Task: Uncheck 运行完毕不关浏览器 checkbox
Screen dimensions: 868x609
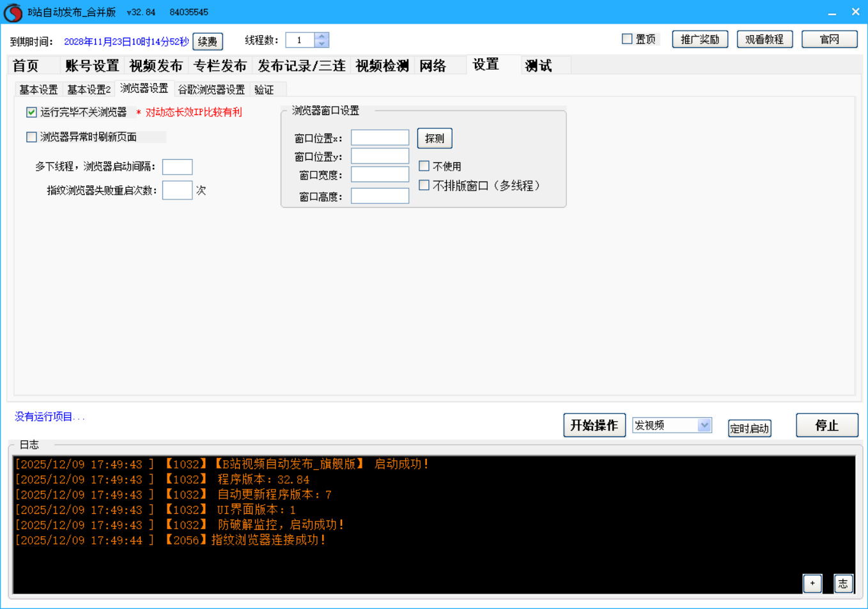Action: [x=31, y=112]
